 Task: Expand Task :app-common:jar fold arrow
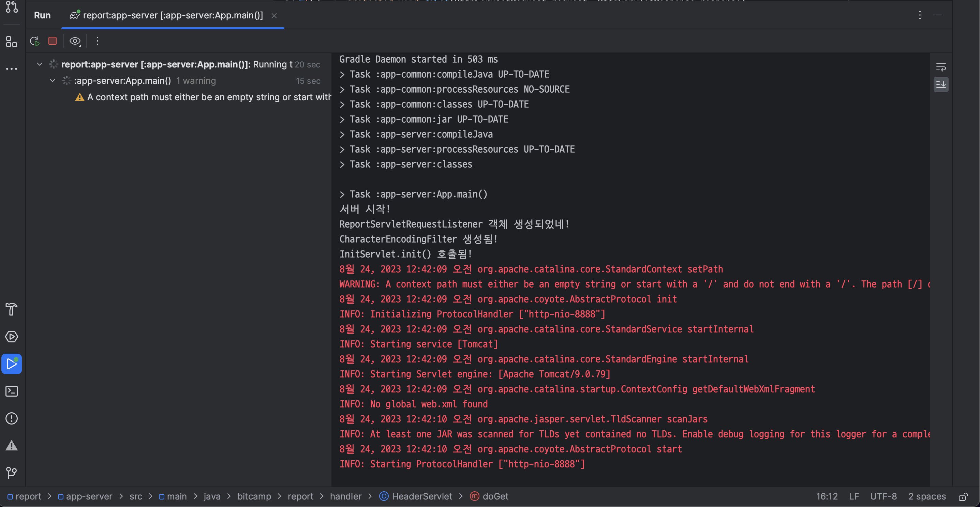pos(342,120)
